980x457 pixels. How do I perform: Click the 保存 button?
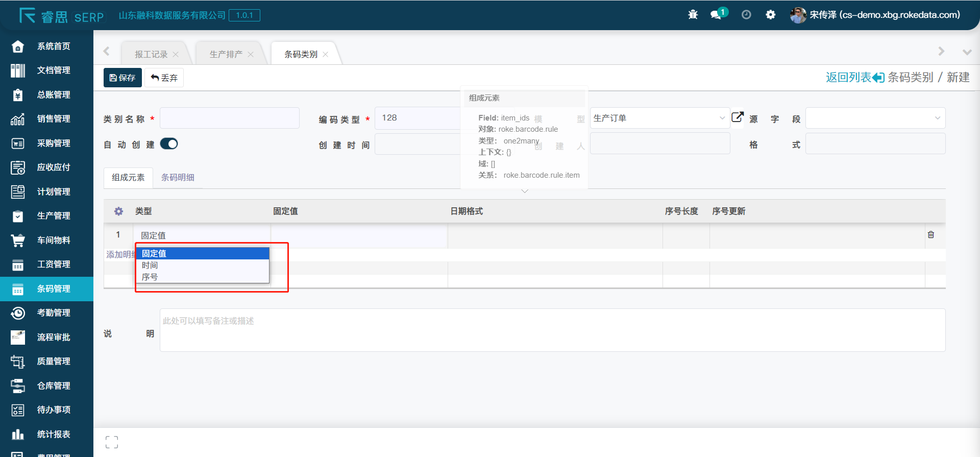click(122, 78)
